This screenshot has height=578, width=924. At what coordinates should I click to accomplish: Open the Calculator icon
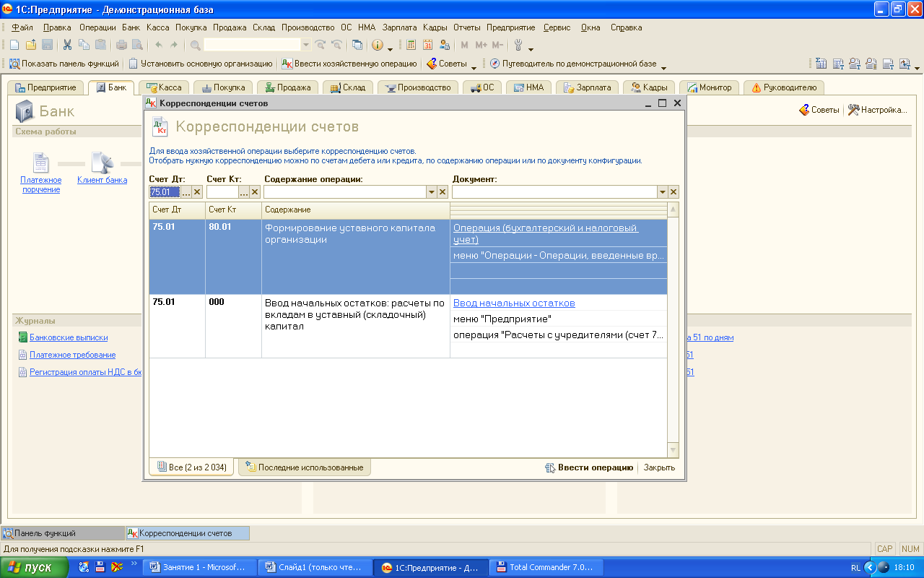click(x=411, y=45)
